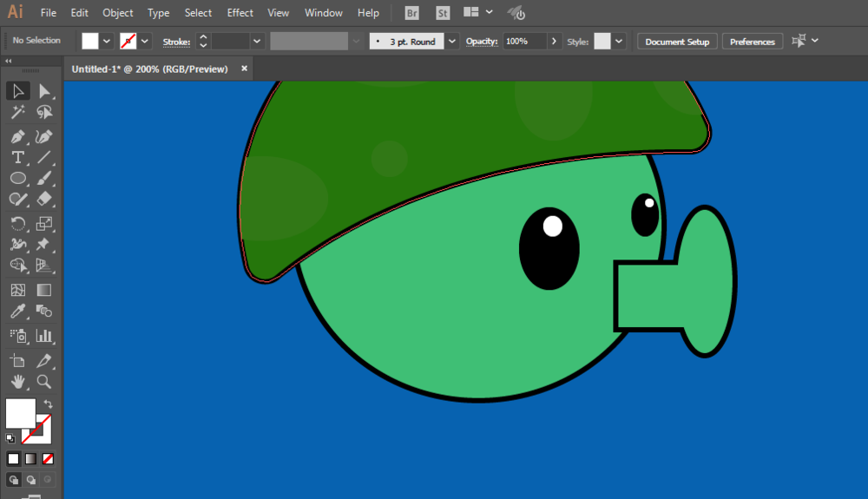
Task: Reset to default fill and stroke
Action: [x=10, y=439]
